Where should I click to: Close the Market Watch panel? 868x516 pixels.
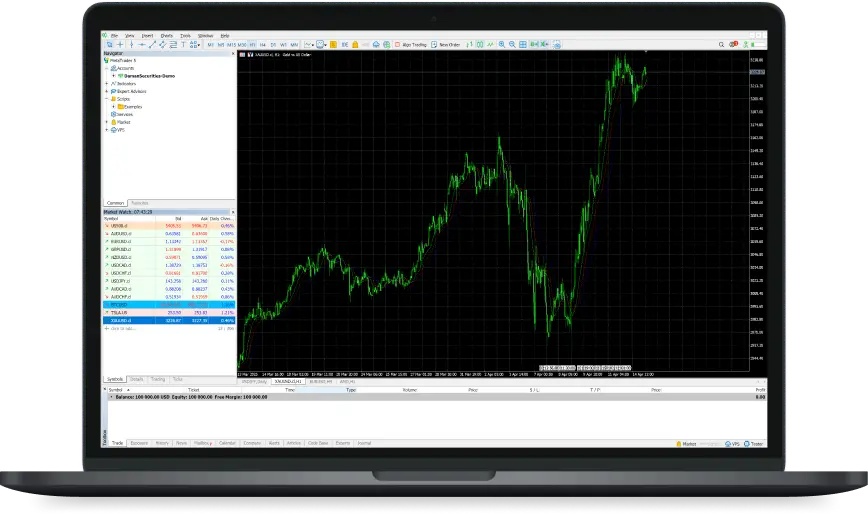point(233,211)
